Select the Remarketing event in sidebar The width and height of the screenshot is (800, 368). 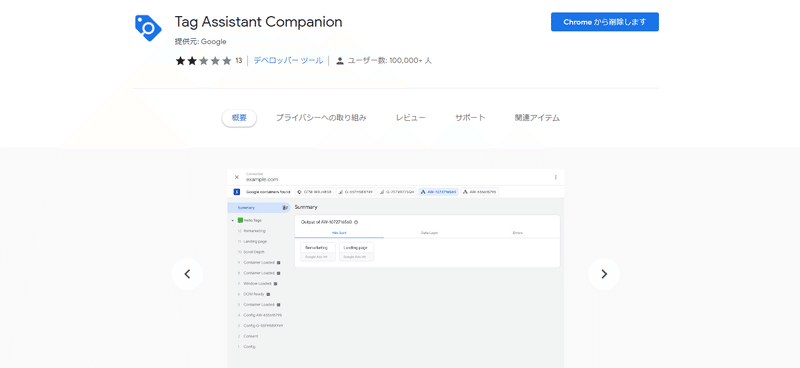(254, 231)
